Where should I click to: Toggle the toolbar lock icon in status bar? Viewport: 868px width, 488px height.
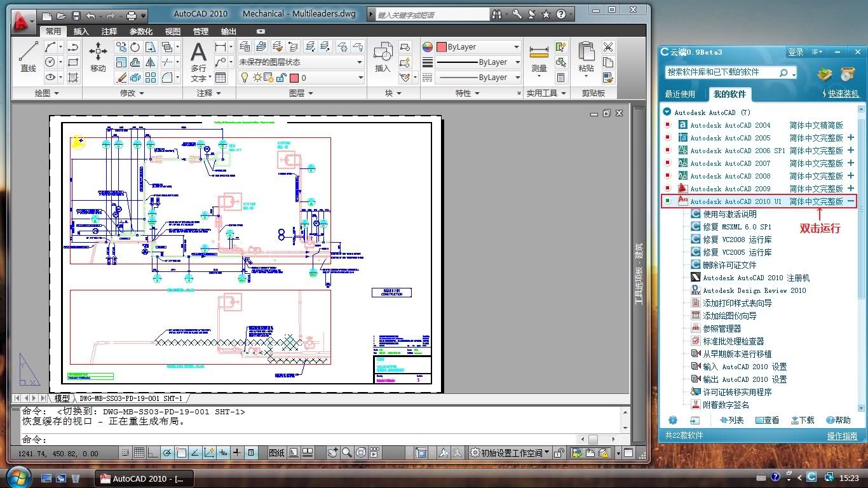tap(559, 453)
